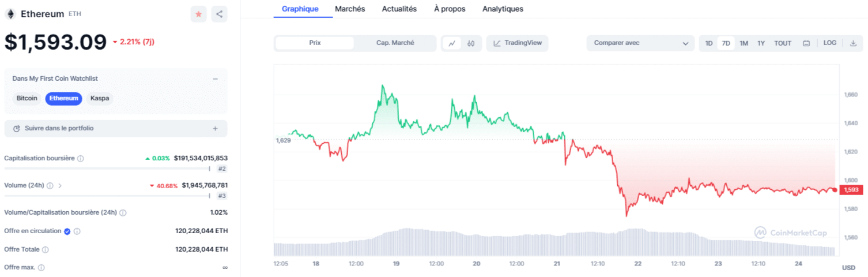Click the USD currency label on the chart
This screenshot has height=277, width=868.
848,268
